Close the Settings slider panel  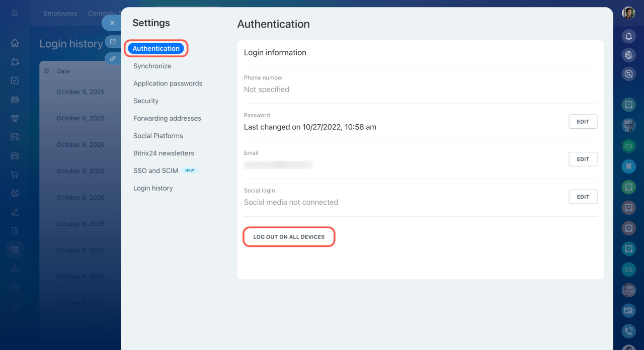pyautogui.click(x=112, y=23)
